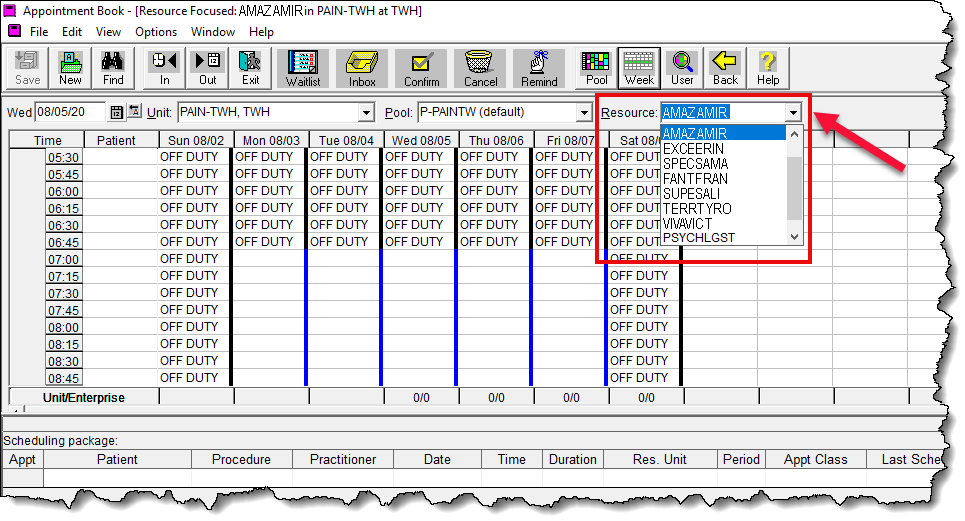Open Find with the binoculars icon
This screenshot has height=521, width=965.
point(113,68)
